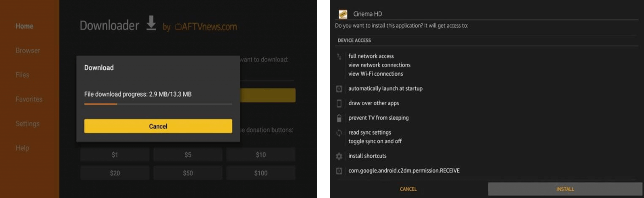This screenshot has height=198, width=644.
Task: Click 'read sync settings' text
Action: click(x=370, y=132)
